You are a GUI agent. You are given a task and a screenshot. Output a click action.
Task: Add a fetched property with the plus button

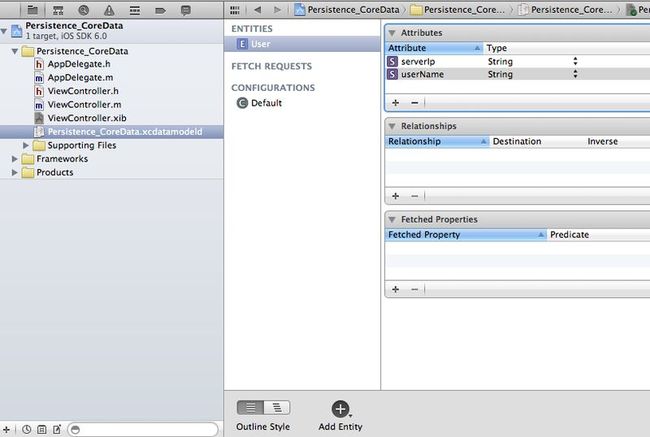click(x=395, y=289)
